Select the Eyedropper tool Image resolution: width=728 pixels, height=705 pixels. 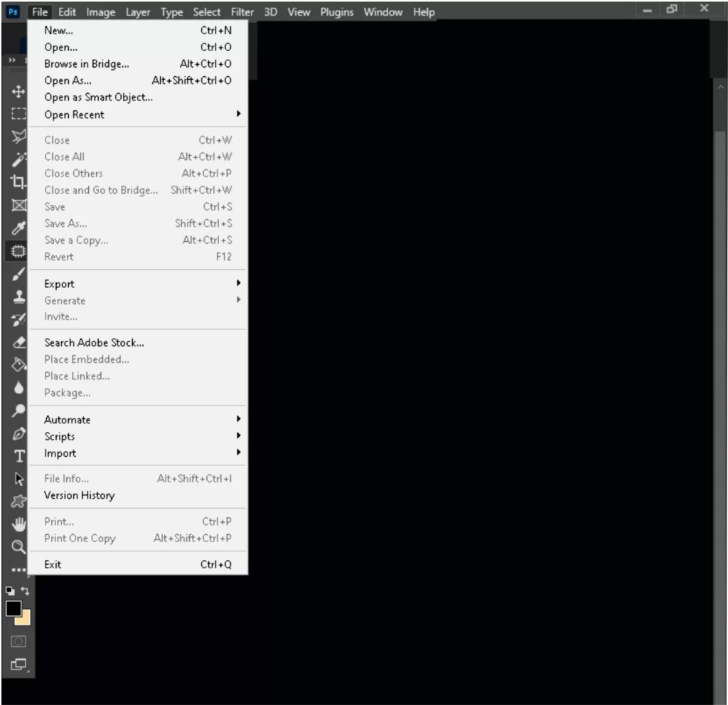pos(18,228)
